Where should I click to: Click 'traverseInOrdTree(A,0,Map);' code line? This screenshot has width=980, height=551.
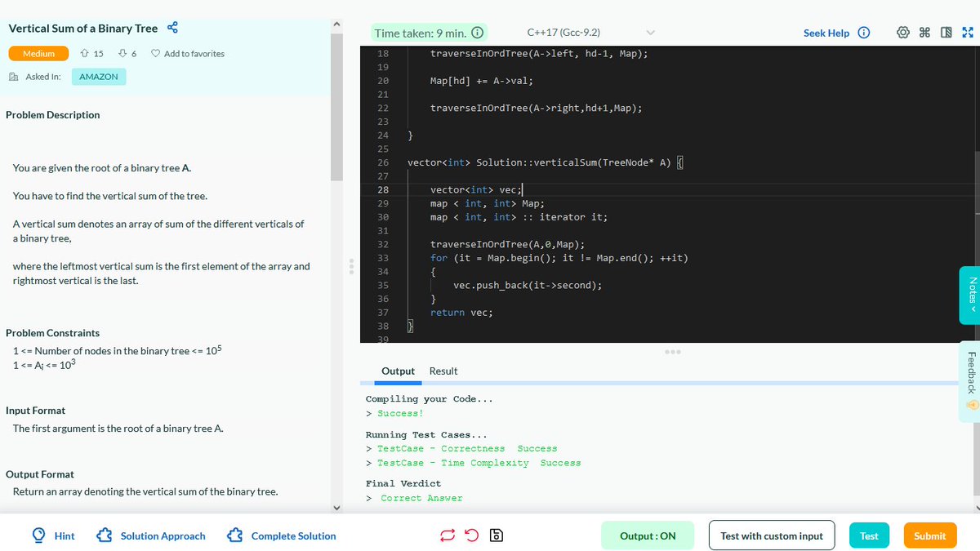(x=507, y=244)
